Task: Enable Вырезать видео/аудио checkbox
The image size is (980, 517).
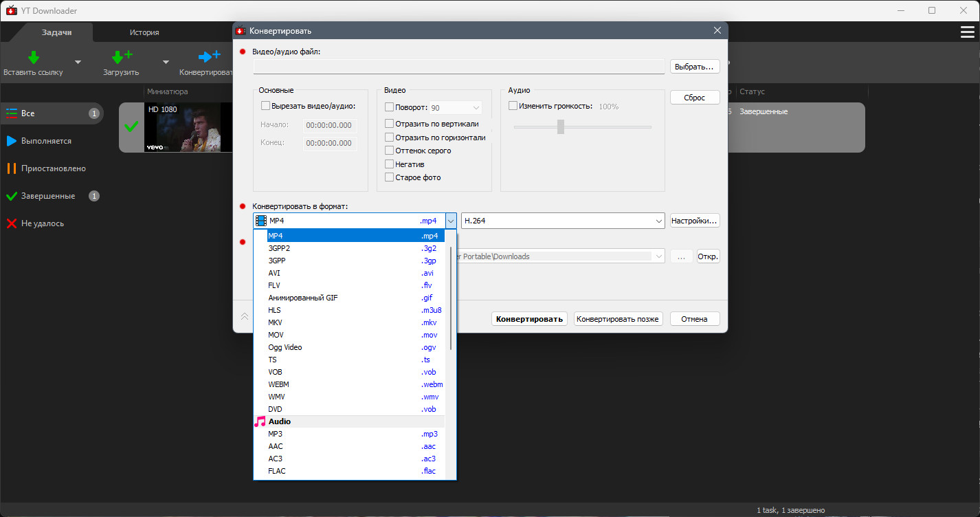Action: point(265,106)
